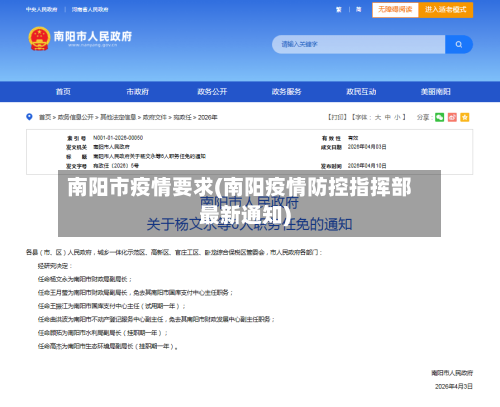Open 首页 navigation tab
The image size is (500, 407).
coord(63,92)
